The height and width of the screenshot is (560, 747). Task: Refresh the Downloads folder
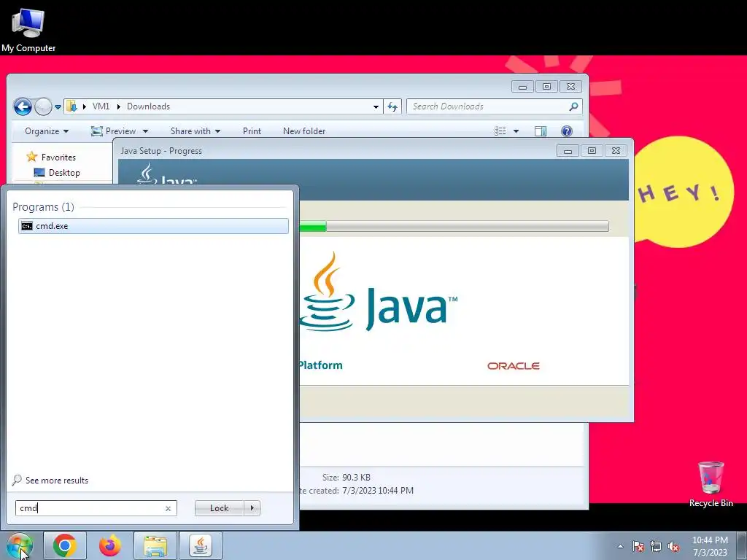point(392,106)
